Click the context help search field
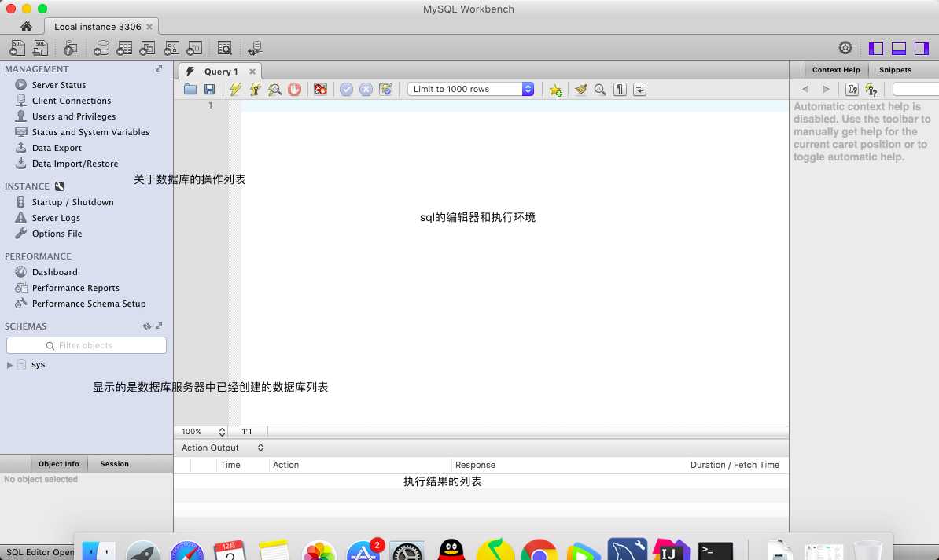939x560 pixels. click(x=915, y=89)
